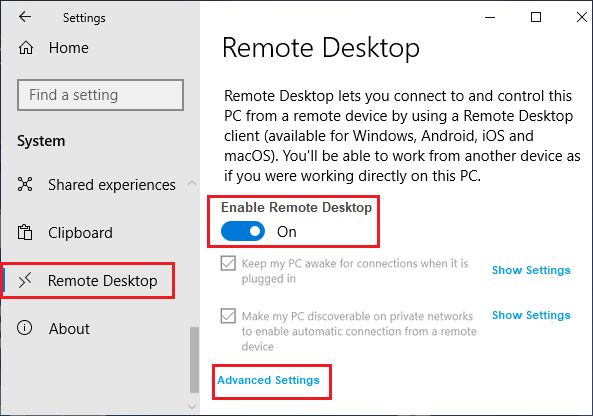
Task: Open the About settings page
Action: pyautogui.click(x=69, y=328)
